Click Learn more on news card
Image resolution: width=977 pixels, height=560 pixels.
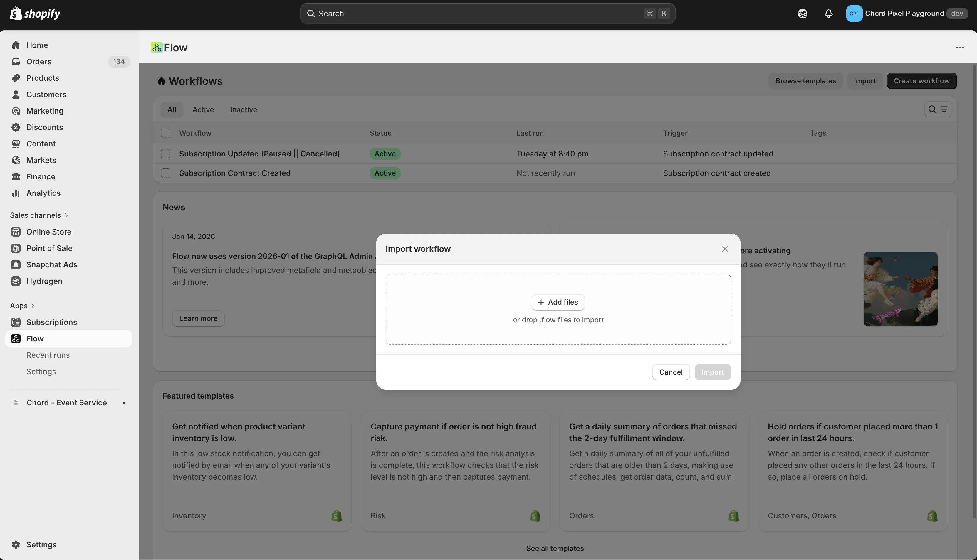point(198,318)
